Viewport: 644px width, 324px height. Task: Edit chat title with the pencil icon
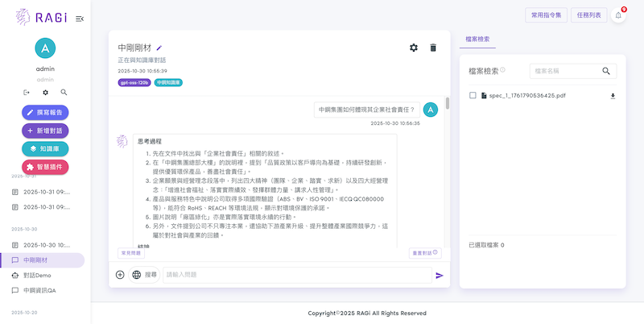coord(159,48)
